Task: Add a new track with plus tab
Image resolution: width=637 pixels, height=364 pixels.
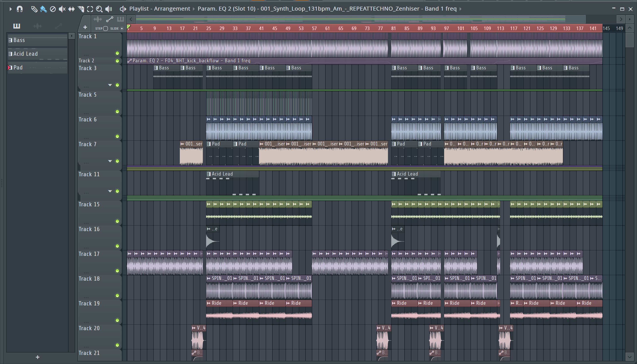Action: click(85, 27)
